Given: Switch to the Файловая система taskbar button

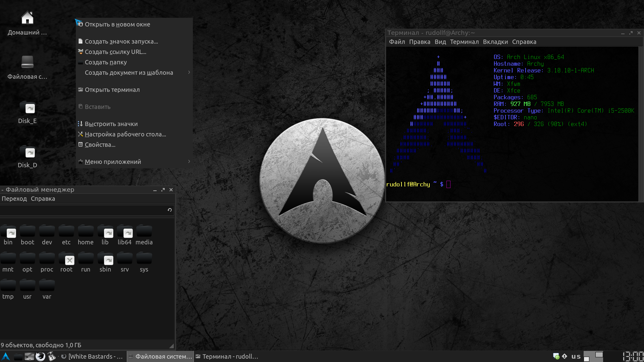Looking at the screenshot, I should click(x=160, y=356).
